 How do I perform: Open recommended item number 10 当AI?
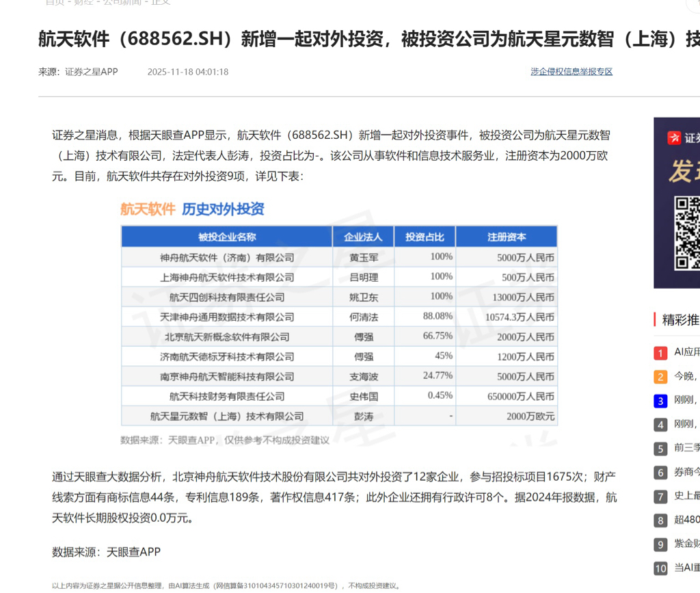686,568
